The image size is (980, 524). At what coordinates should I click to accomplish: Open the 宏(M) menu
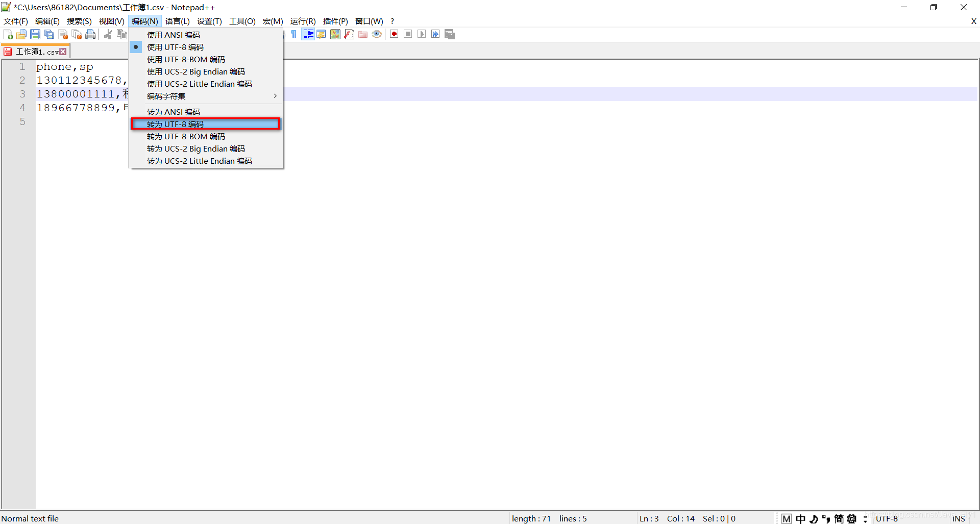(x=273, y=21)
